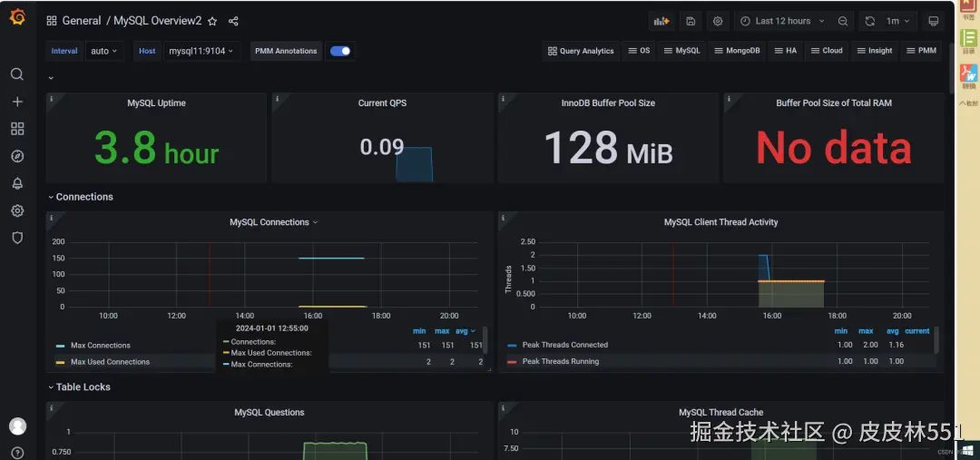Screen dimensions: 980x460
Task: Open the Explore compass icon
Action: point(17,156)
